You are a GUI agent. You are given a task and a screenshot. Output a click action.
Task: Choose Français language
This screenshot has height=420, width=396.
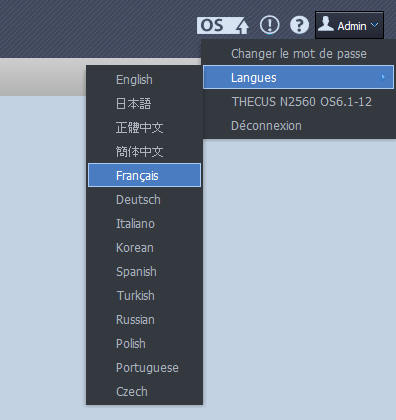144,175
